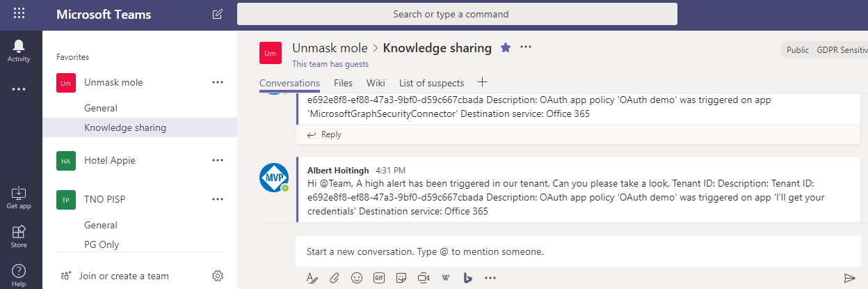Viewport: 868px width, 289px height.
Task: Switch to the Files tab
Action: tap(343, 83)
